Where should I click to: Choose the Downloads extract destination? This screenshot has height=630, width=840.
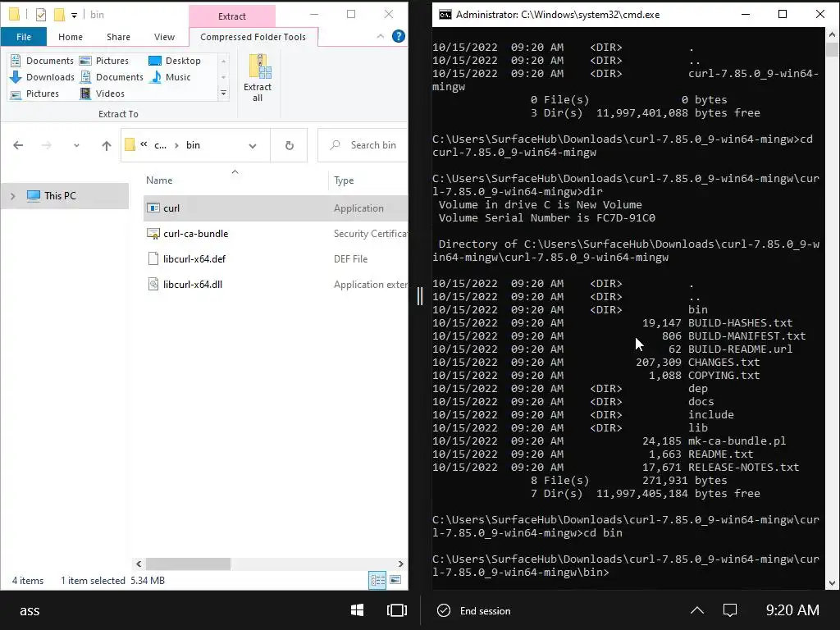(42, 77)
